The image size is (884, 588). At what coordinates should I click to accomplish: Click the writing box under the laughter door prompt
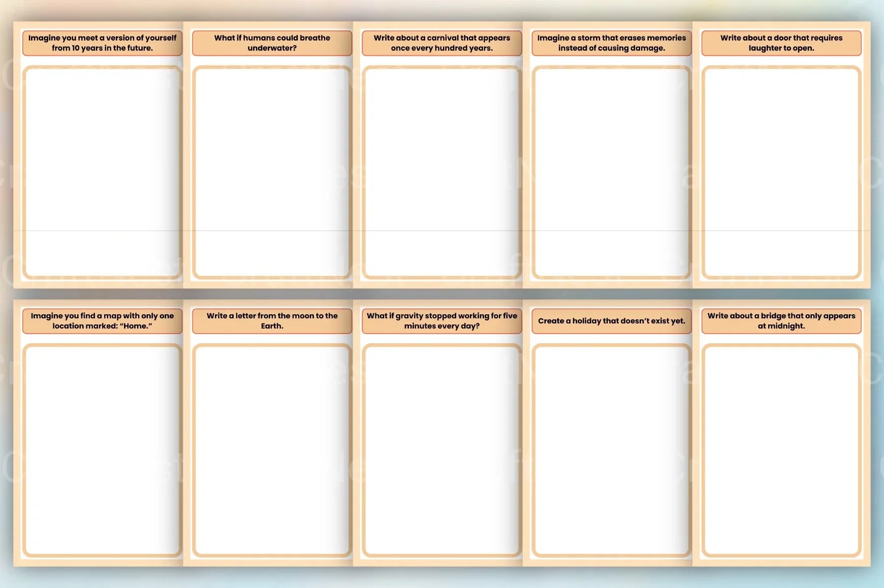coord(781,173)
